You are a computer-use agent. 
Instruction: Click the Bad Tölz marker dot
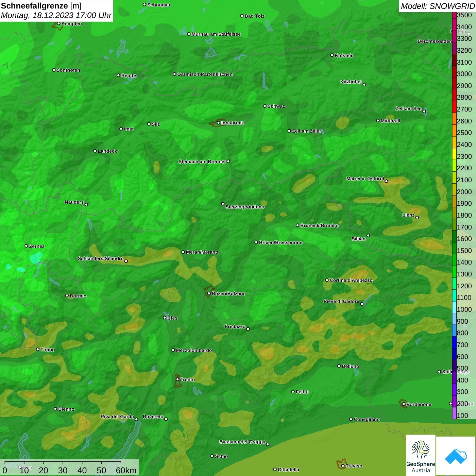pos(242,16)
